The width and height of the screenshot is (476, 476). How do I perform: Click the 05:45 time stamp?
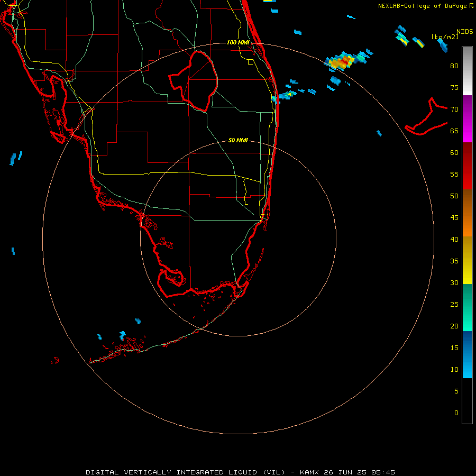pos(382,472)
